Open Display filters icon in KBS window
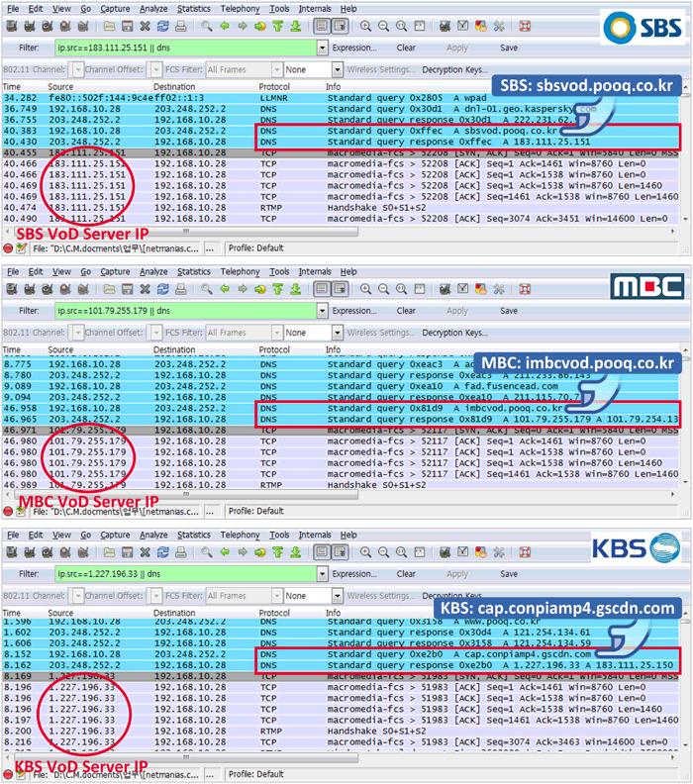This screenshot has width=693, height=784. click(x=463, y=552)
